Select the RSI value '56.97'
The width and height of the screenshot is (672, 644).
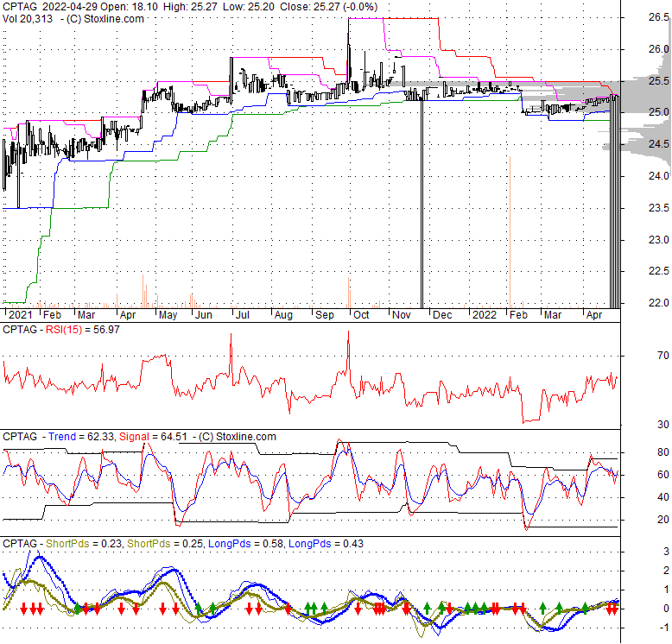click(x=106, y=330)
